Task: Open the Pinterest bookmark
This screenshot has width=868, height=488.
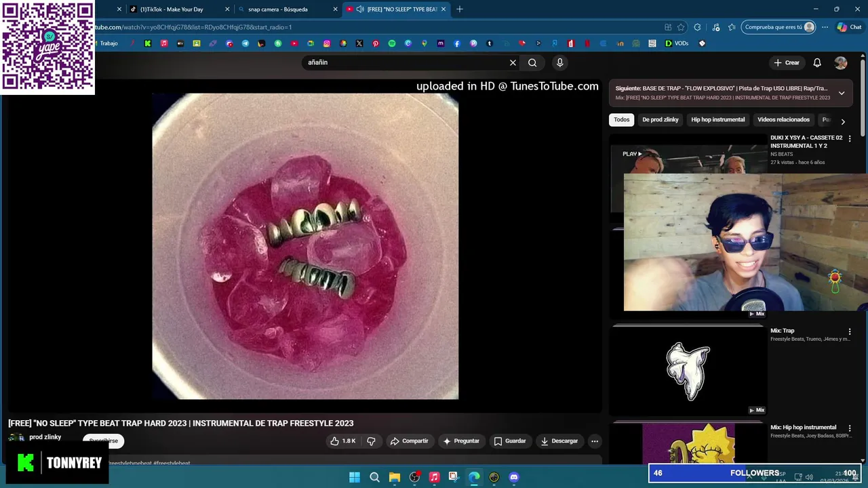Action: [x=376, y=43]
